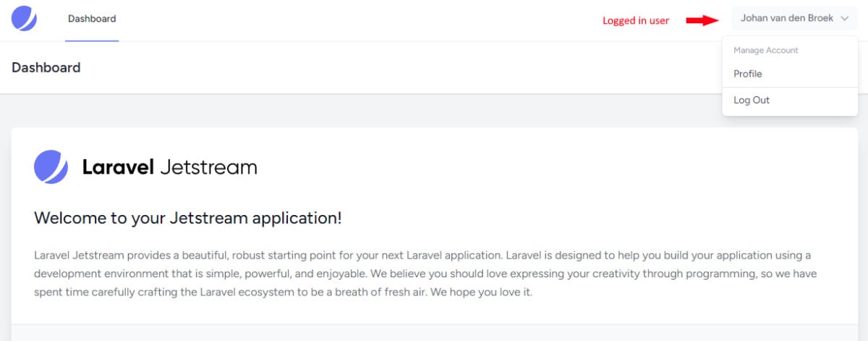The height and width of the screenshot is (341, 868).
Task: Click the bold Laravel word in the wordmark
Action: [x=118, y=167]
